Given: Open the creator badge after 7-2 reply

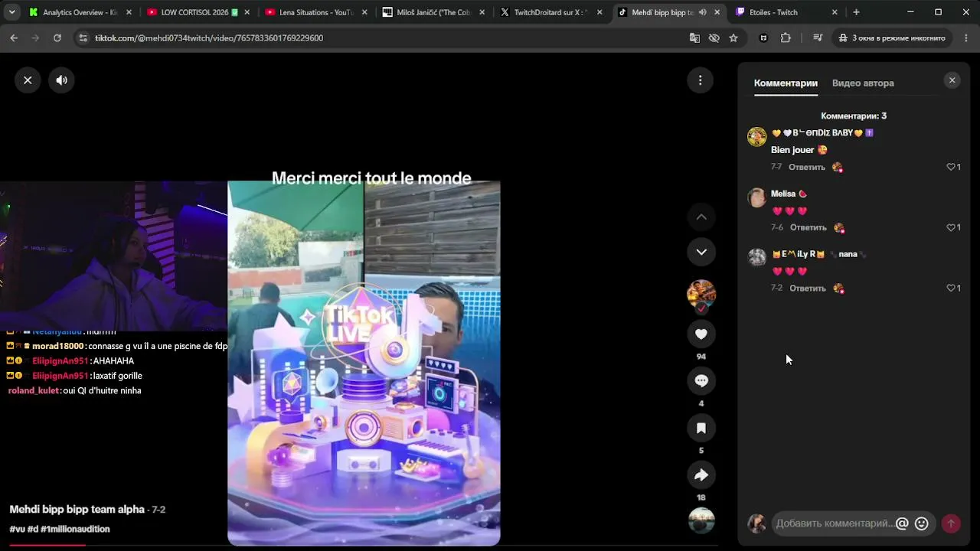Looking at the screenshot, I should point(838,288).
